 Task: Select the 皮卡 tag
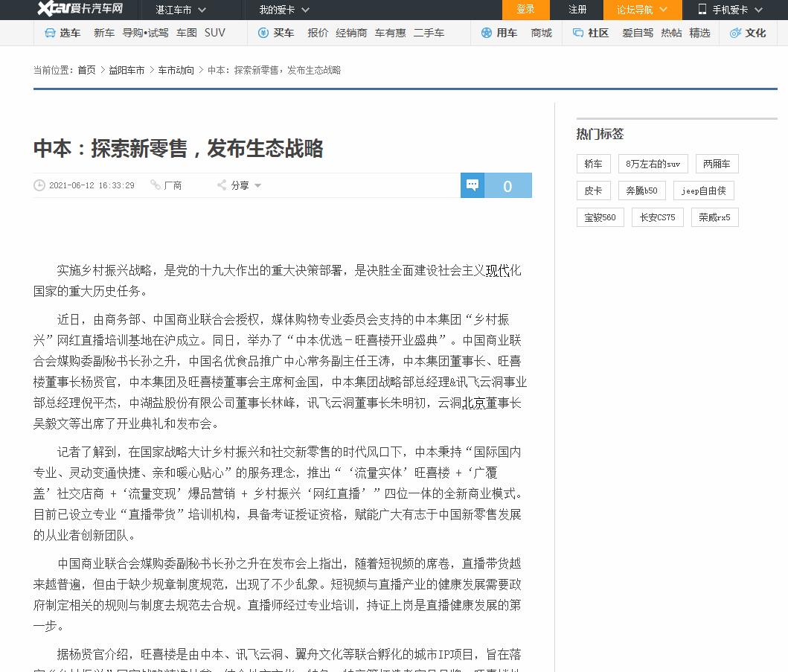click(x=594, y=191)
